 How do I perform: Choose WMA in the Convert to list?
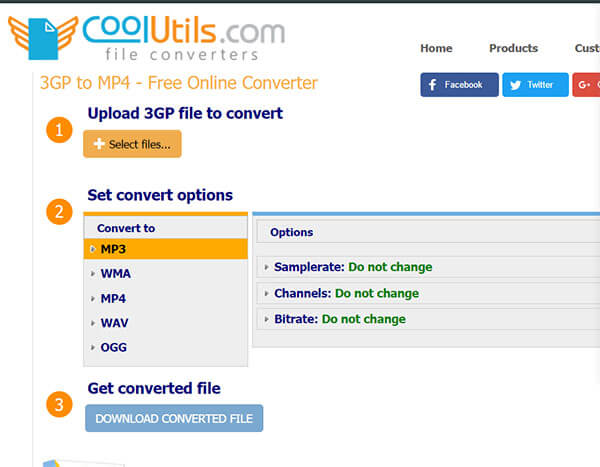tap(115, 274)
